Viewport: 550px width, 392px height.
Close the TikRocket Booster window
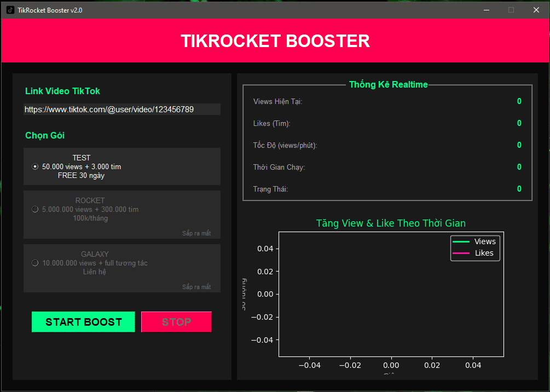coord(536,10)
